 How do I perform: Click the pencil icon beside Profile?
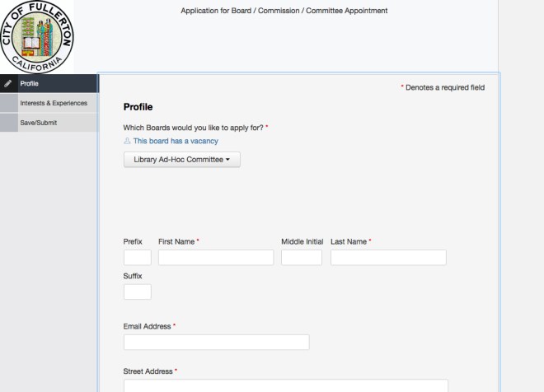(8, 83)
